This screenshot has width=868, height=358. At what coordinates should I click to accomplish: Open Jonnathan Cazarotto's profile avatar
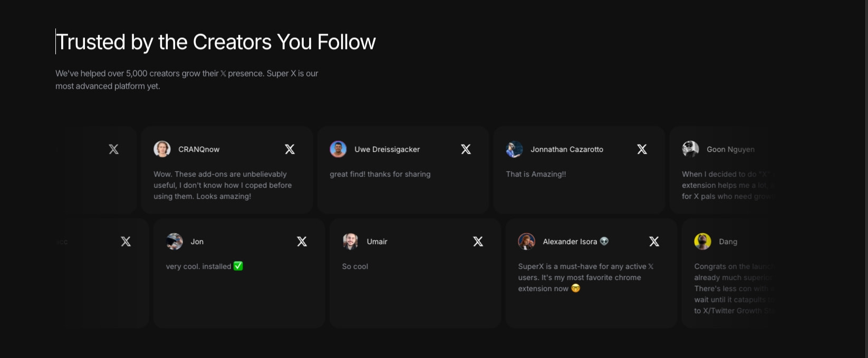click(x=514, y=149)
